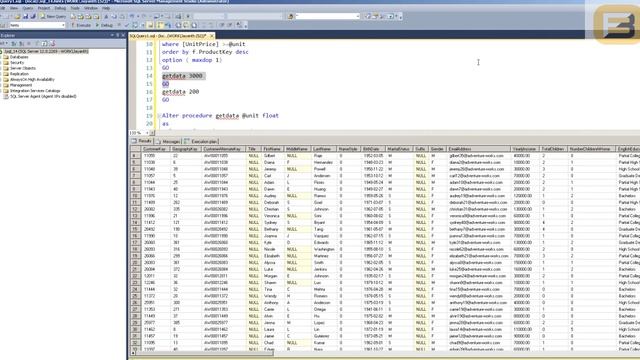Screen dimensions: 640x360
Task: Switch to the Messages tab
Action: (x=168, y=141)
